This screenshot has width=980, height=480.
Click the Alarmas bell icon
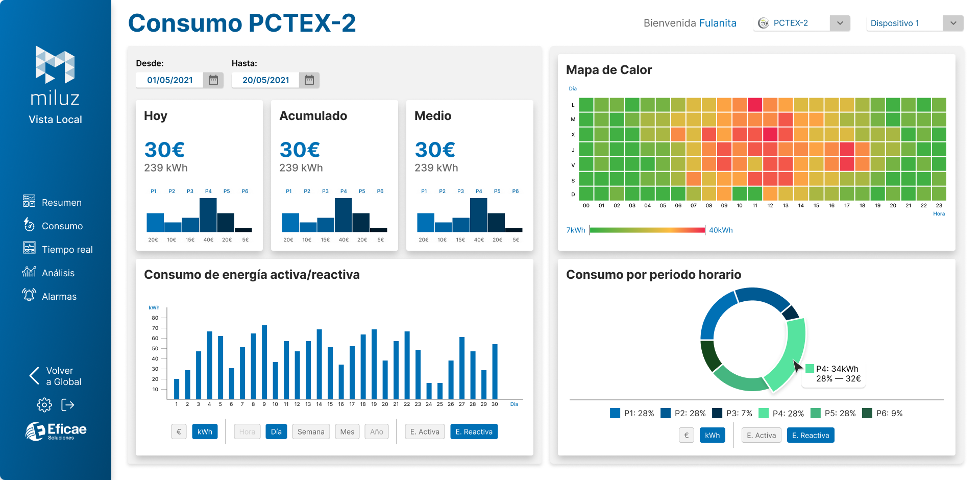[29, 295]
